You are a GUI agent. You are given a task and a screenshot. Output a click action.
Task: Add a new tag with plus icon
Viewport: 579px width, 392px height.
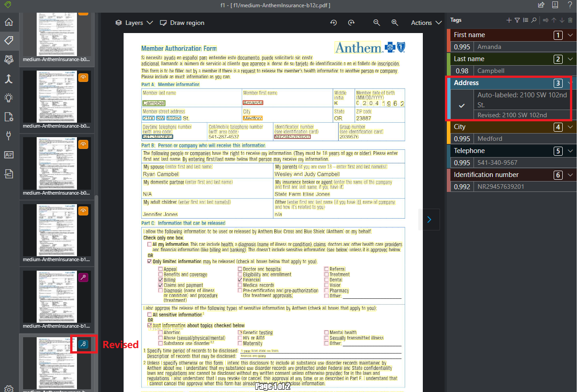point(509,20)
